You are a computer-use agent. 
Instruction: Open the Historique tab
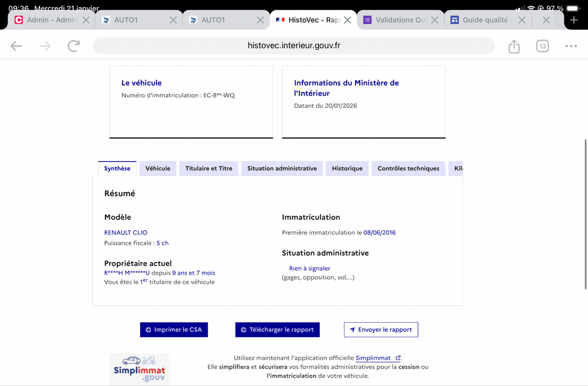click(347, 168)
